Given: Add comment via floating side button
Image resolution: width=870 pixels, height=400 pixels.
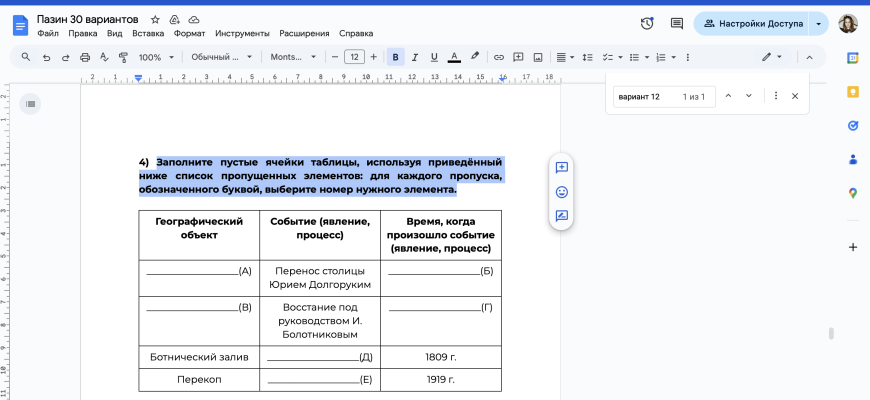Looking at the screenshot, I should point(561,167).
